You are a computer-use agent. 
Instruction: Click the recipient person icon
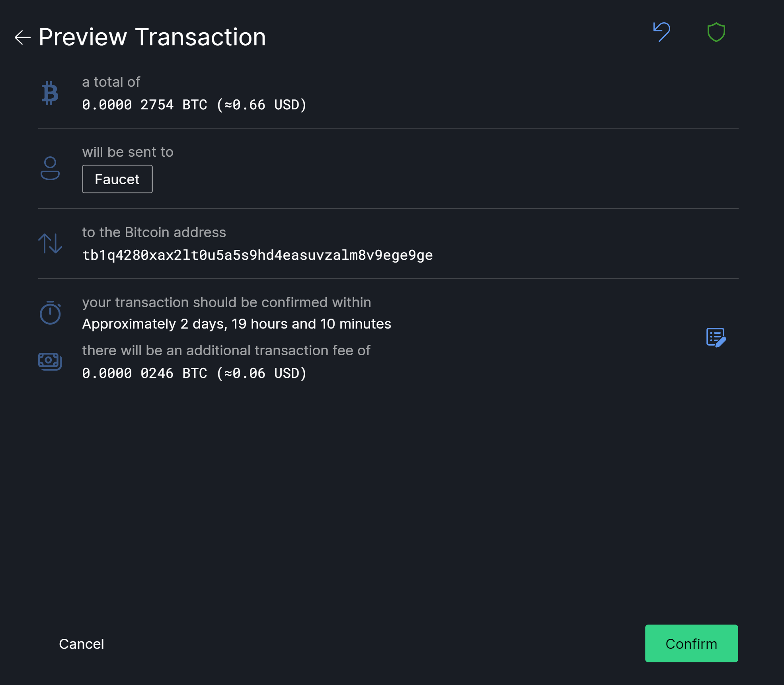pyautogui.click(x=50, y=168)
